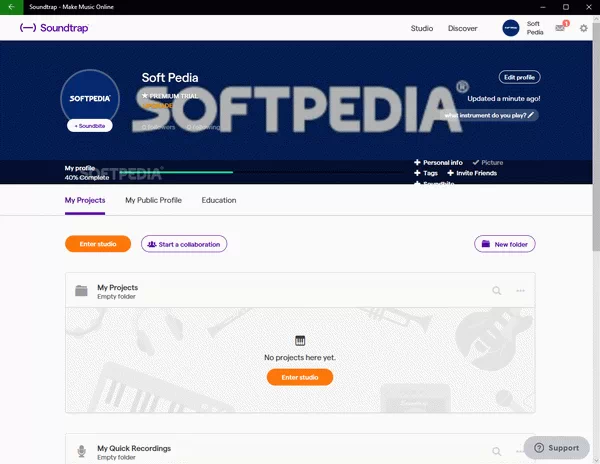
Task: Minimize the Soundtrap window
Action: (543, 7)
